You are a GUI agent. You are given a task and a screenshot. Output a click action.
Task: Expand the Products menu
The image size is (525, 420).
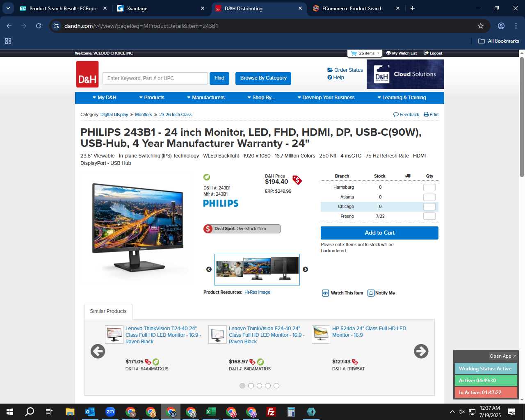click(152, 98)
